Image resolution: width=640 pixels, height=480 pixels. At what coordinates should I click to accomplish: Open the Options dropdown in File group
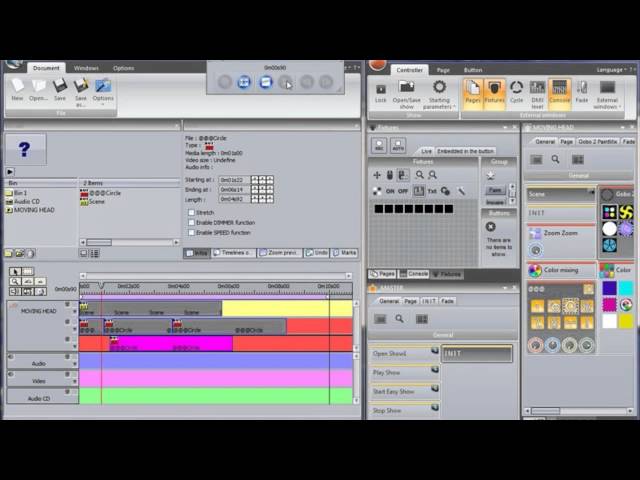[103, 92]
